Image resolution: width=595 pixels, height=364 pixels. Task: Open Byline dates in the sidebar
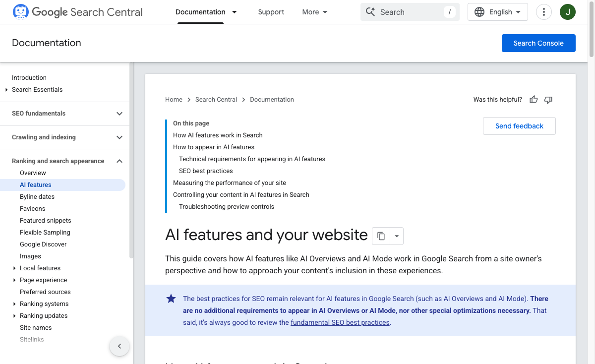37,197
